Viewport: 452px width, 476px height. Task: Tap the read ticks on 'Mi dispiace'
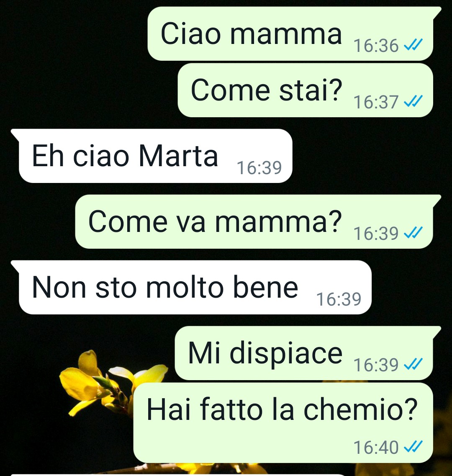tap(413, 365)
